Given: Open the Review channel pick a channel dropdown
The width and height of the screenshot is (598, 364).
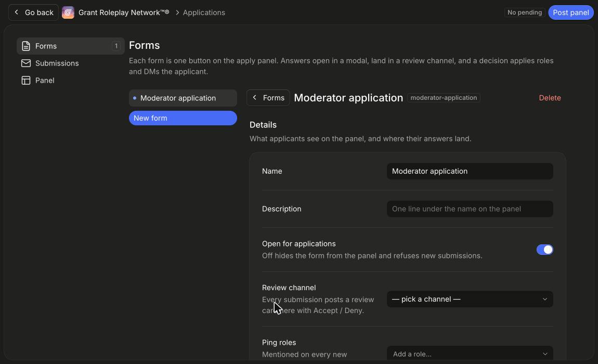Looking at the screenshot, I should click(470, 299).
